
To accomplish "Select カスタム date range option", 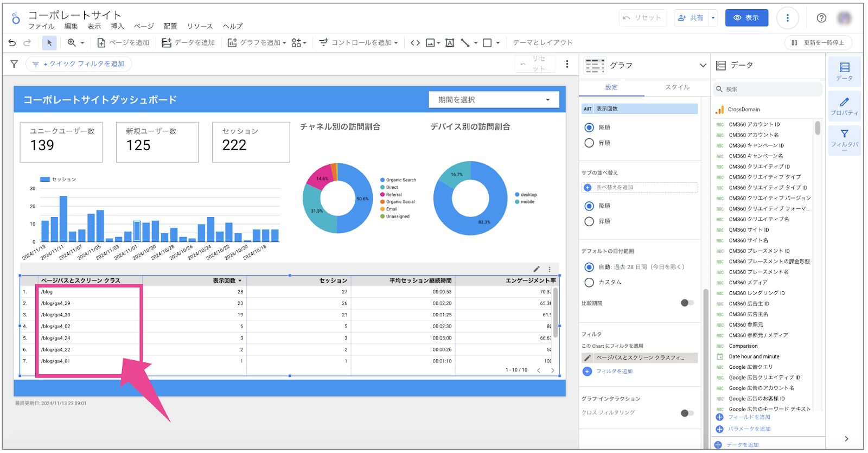I will tap(589, 282).
